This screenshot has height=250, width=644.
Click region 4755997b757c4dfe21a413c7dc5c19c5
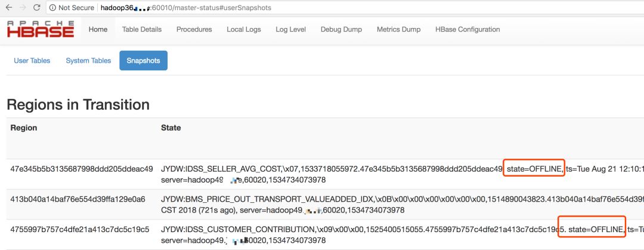tap(80, 230)
